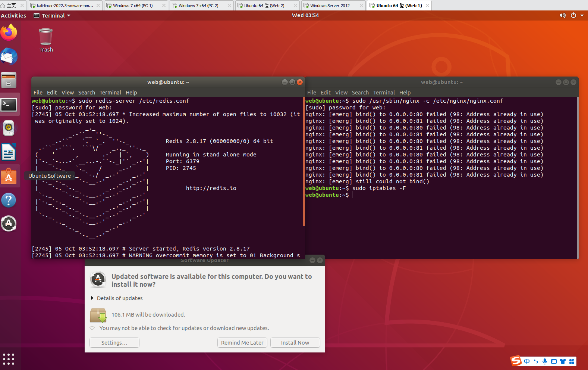Screen dimensions: 588x370
Task: Click the Sogou input method S logo
Action: click(516, 361)
